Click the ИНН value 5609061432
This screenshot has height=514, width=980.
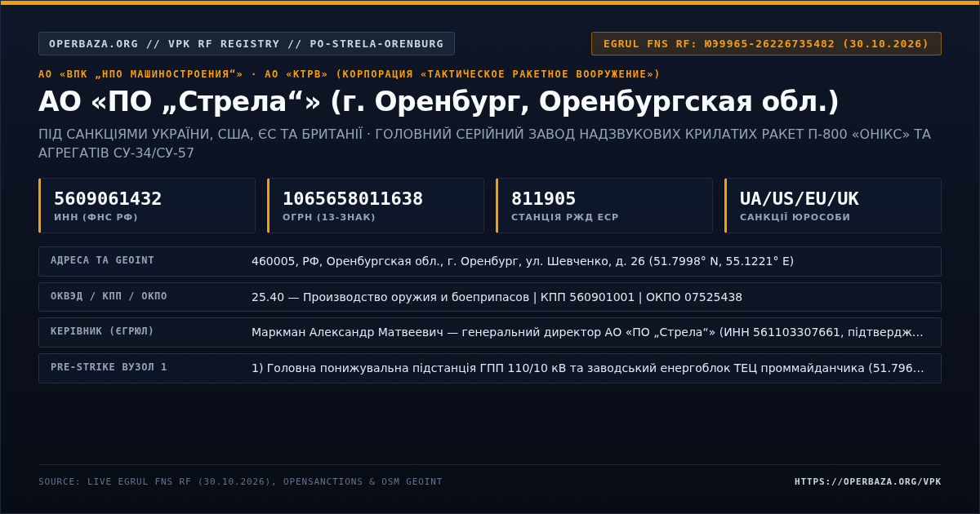(108, 199)
